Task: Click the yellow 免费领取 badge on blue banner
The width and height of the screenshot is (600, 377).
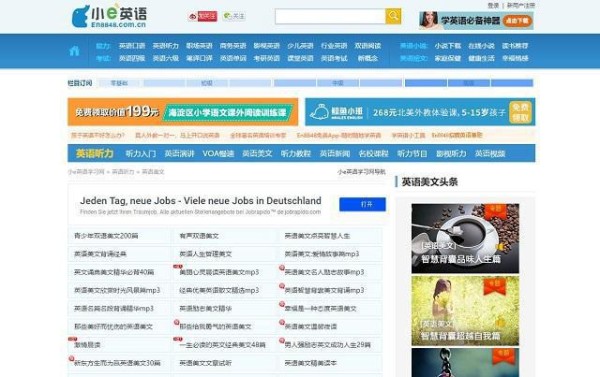Action: click(x=520, y=112)
